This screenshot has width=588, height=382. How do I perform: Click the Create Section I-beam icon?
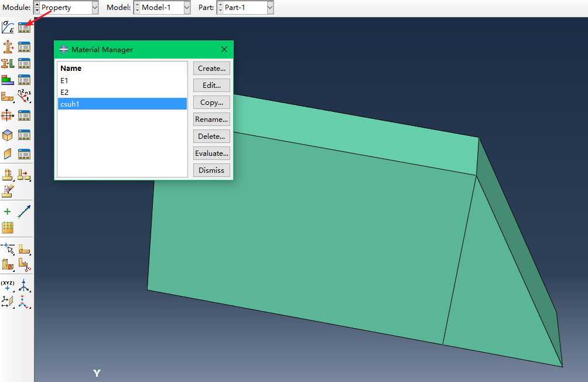point(8,47)
